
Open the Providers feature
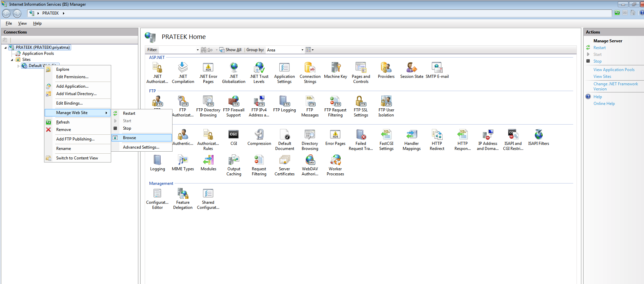(x=386, y=70)
